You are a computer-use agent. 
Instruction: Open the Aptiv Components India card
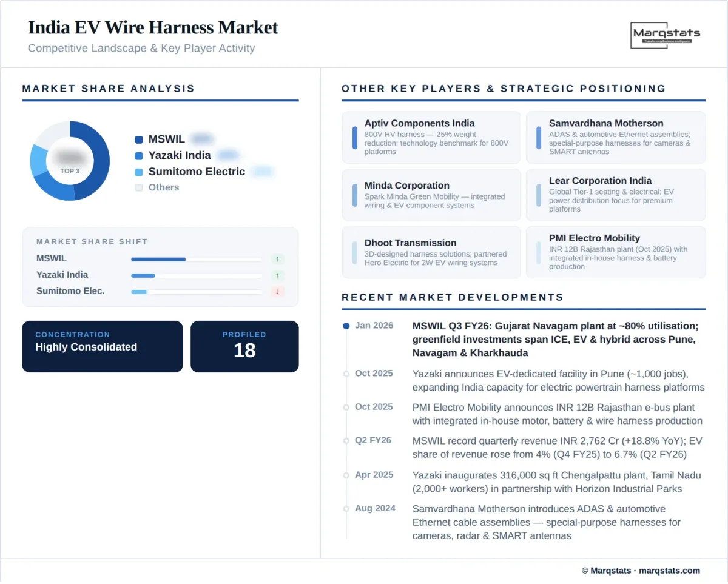431,137
